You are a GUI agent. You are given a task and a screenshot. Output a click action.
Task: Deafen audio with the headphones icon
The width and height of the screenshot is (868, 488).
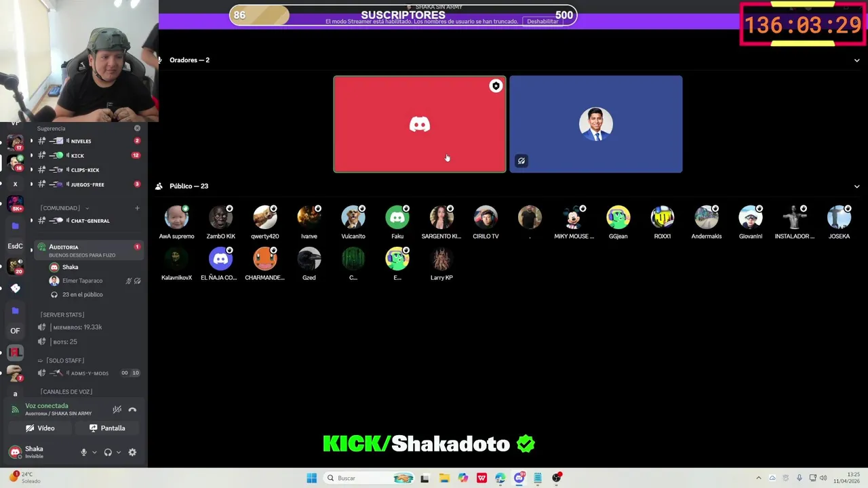pos(108,452)
